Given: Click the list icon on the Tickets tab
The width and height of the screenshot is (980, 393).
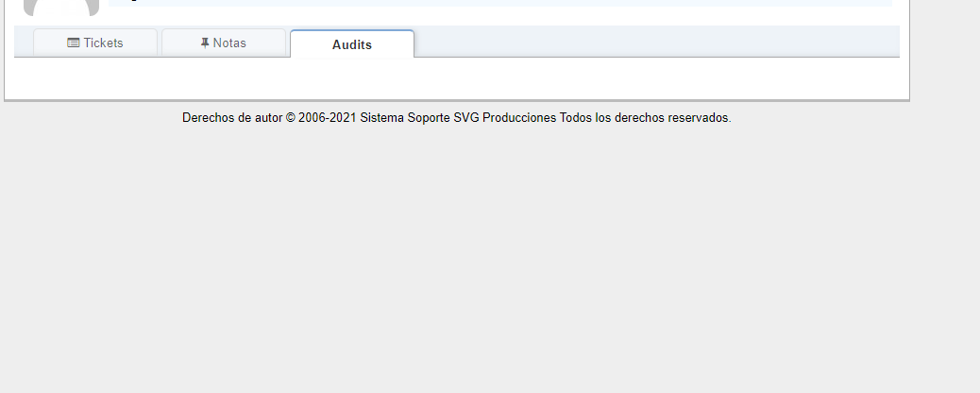Looking at the screenshot, I should (x=73, y=43).
